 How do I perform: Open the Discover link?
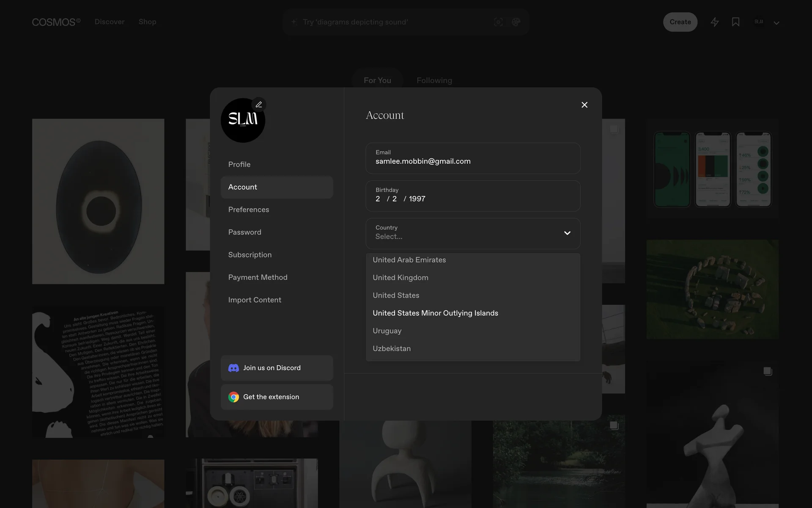(110, 22)
